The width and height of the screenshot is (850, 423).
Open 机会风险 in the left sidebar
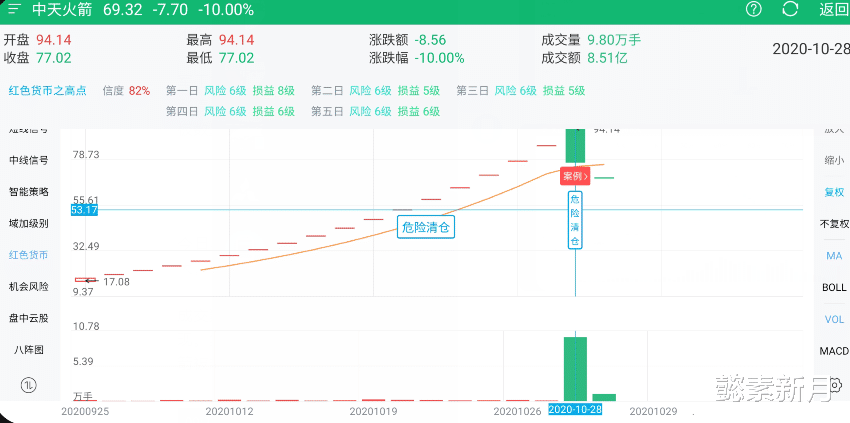click(x=28, y=287)
